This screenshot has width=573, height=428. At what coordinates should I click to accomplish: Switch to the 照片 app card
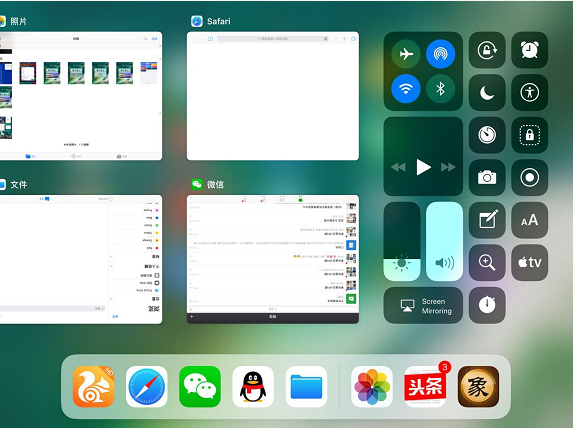(81, 96)
